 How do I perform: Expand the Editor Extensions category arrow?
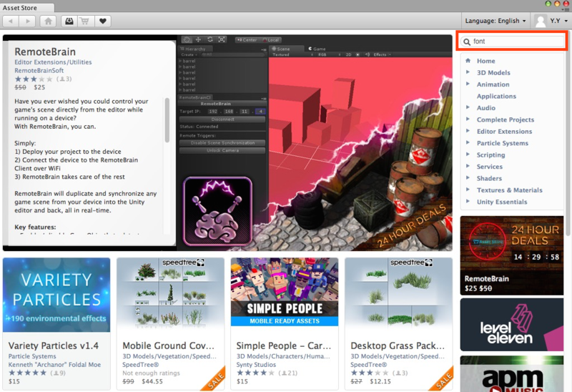(468, 131)
